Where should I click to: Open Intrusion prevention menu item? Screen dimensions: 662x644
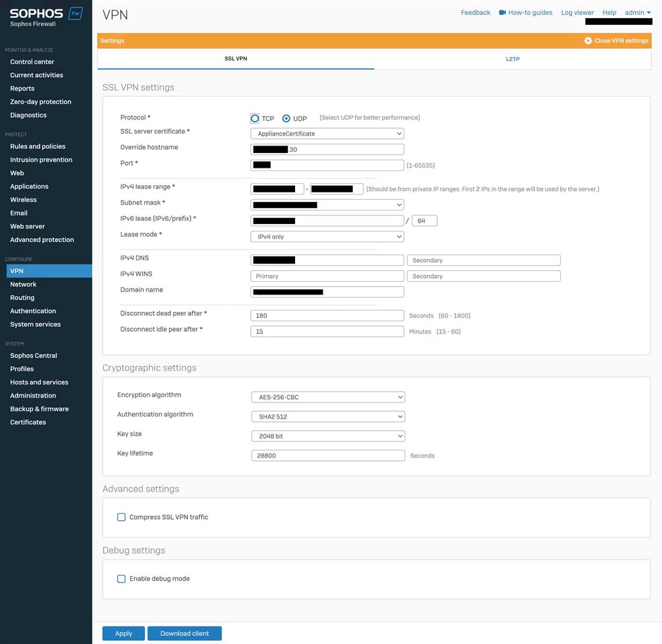coord(41,160)
